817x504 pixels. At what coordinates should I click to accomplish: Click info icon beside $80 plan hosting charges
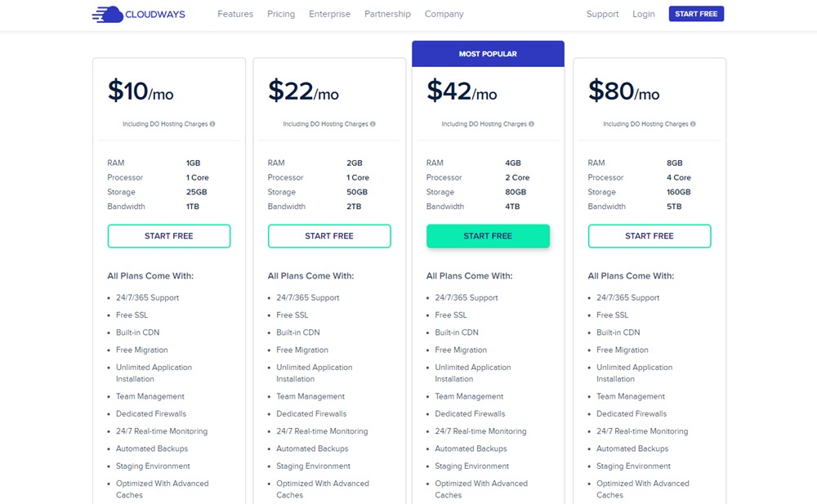pyautogui.click(x=693, y=124)
